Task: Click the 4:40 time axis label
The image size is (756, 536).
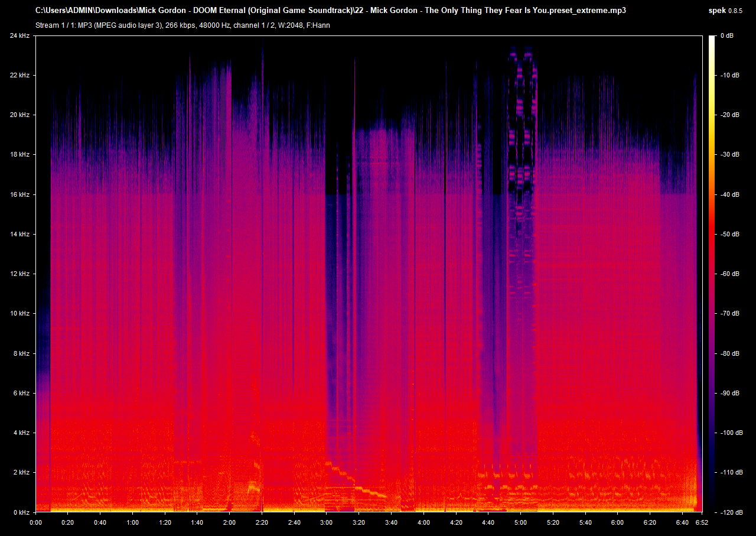Action: tap(488, 523)
